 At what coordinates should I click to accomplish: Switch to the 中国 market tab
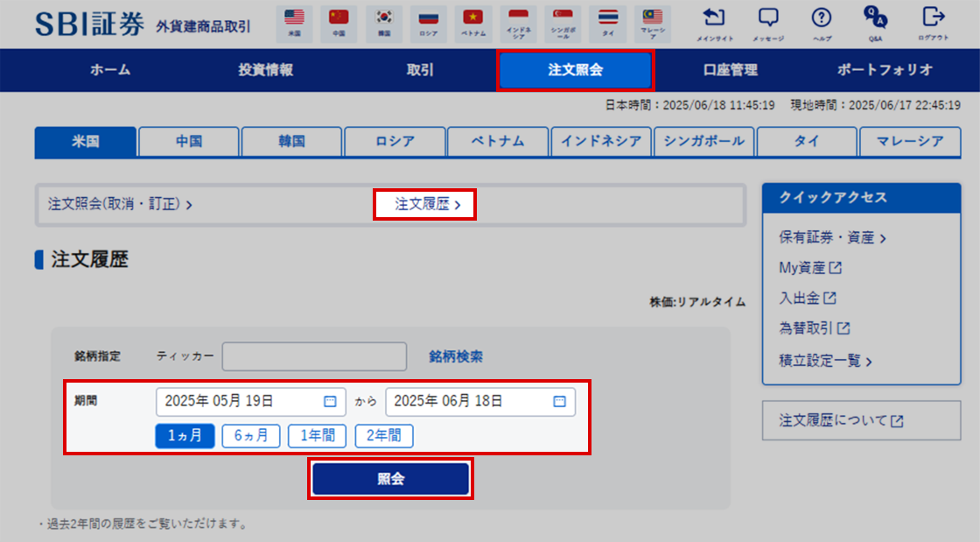(x=189, y=141)
